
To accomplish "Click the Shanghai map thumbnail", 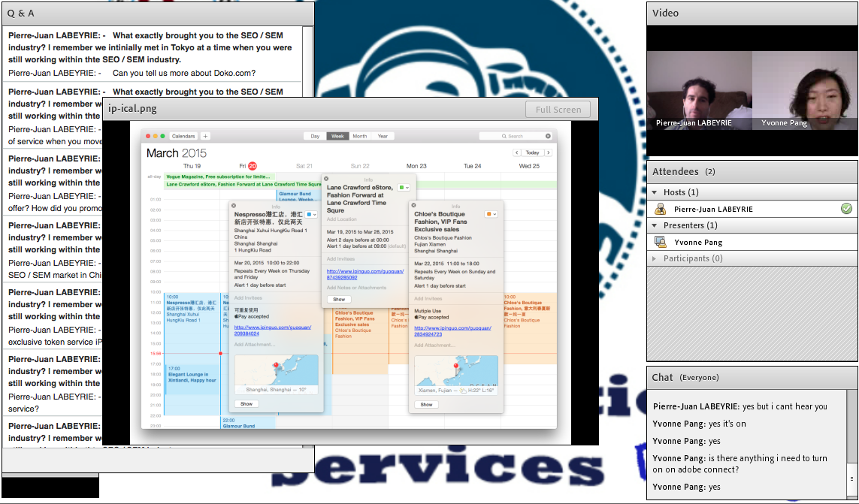I will point(276,374).
